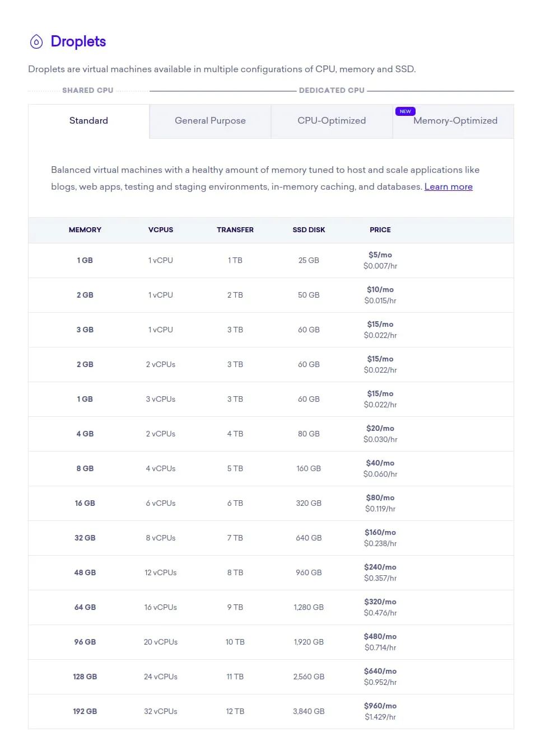Click the 25 GB SSD disk cell
This screenshot has width=536, height=756.
pos(309,261)
